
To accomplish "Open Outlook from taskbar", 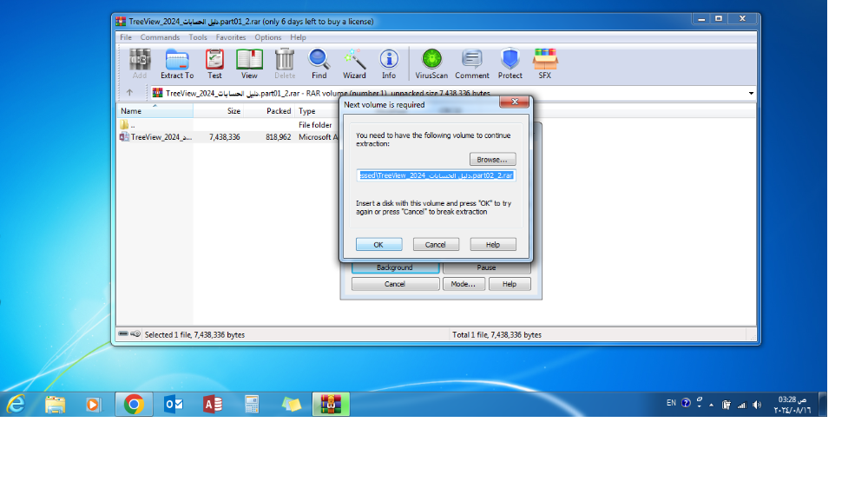I will click(x=174, y=405).
